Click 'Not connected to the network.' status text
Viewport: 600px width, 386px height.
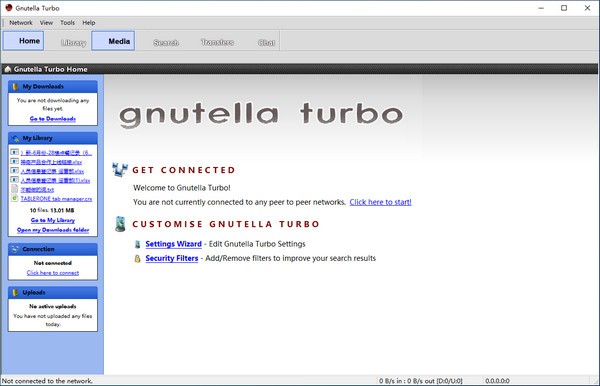point(47,381)
